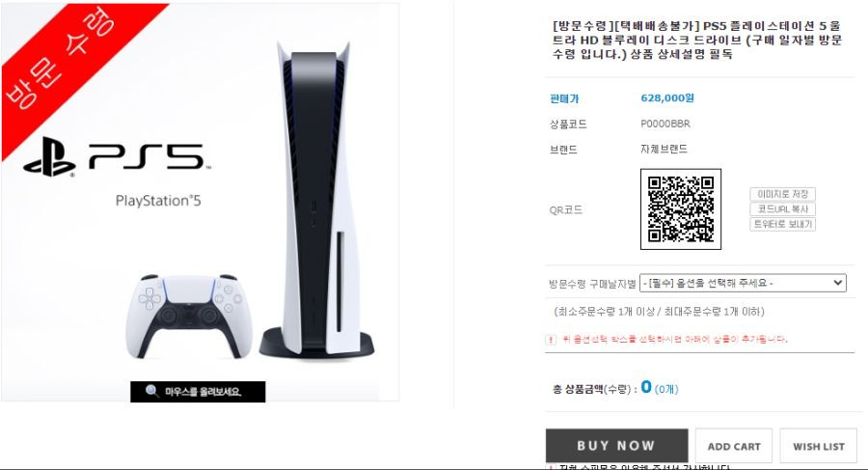Click the BUY NOW button
This screenshot has height=470, width=868.
(x=616, y=446)
